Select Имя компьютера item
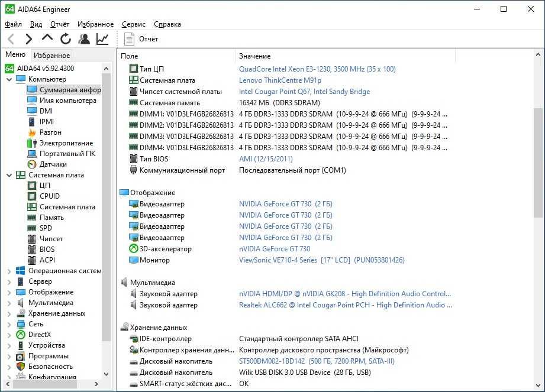The height and width of the screenshot is (392, 545). click(68, 101)
